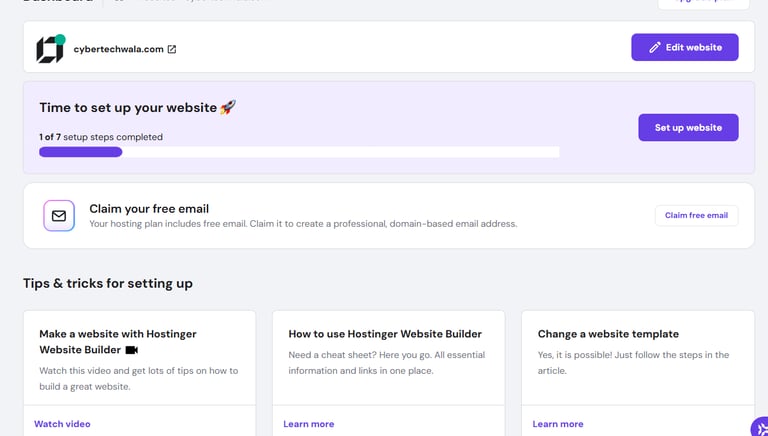Image resolution: width=768 pixels, height=436 pixels.
Task: Click the cybertechwala.com domain name
Action: coord(118,49)
